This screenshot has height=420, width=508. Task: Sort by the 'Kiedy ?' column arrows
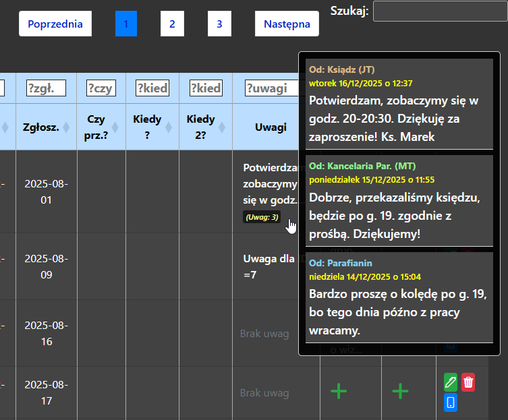point(169,127)
